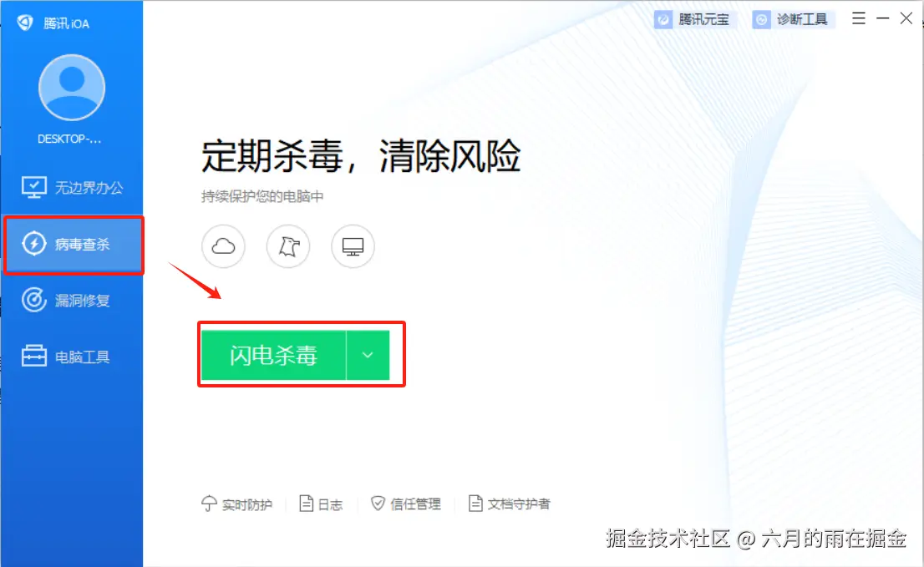Click the eagle antivirus engine icon
Screen dimensions: 924x567
coord(288,246)
